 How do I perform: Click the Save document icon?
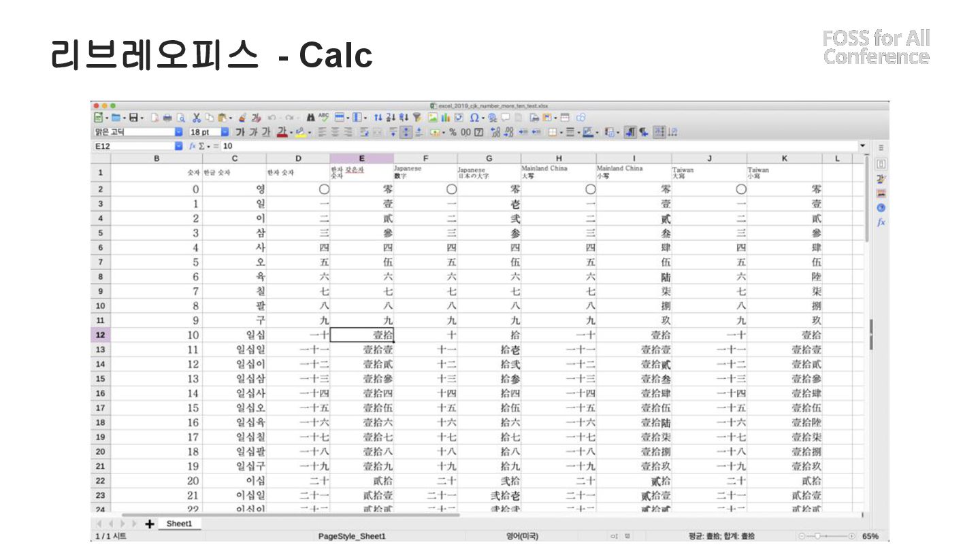[x=133, y=118]
